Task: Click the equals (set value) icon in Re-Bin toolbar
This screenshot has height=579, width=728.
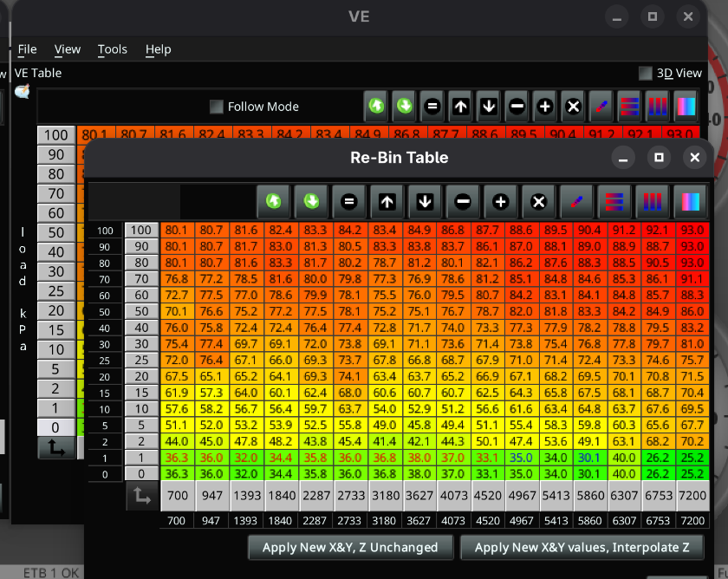Action: [349, 201]
